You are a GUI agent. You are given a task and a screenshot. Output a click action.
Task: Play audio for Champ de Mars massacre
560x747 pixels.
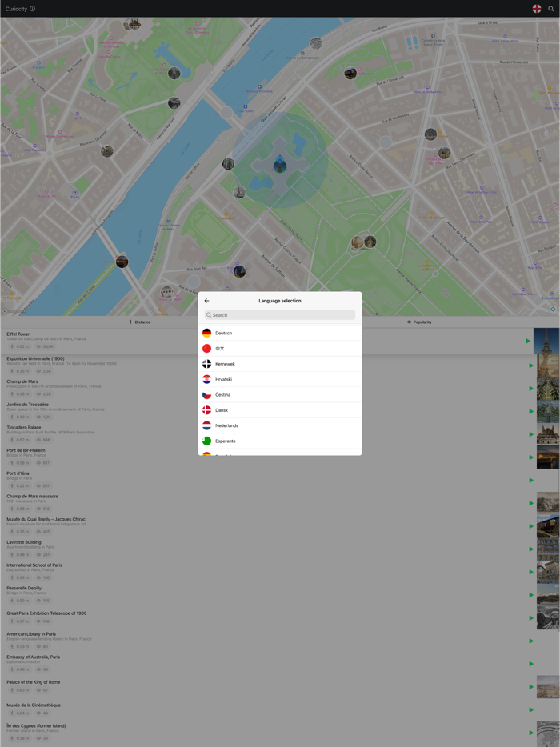531,503
